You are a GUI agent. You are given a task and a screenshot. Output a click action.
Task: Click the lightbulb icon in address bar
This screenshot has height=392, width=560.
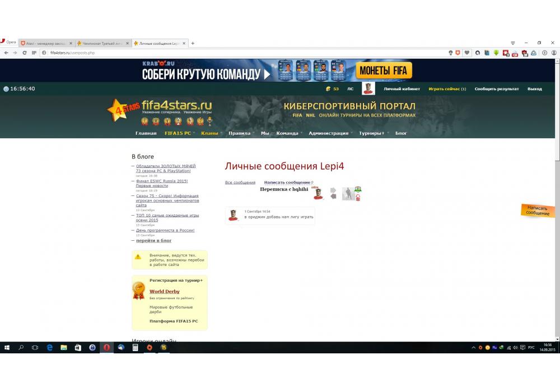(x=451, y=53)
